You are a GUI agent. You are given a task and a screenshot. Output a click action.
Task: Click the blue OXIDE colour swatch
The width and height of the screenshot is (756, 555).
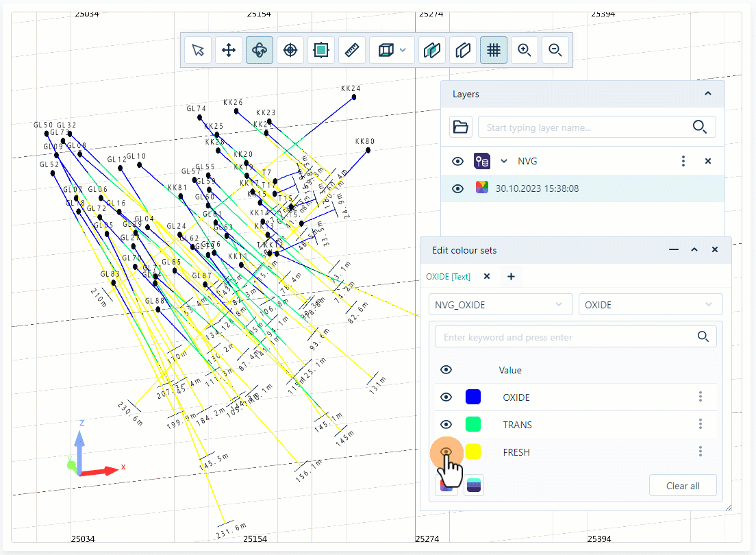point(473,397)
